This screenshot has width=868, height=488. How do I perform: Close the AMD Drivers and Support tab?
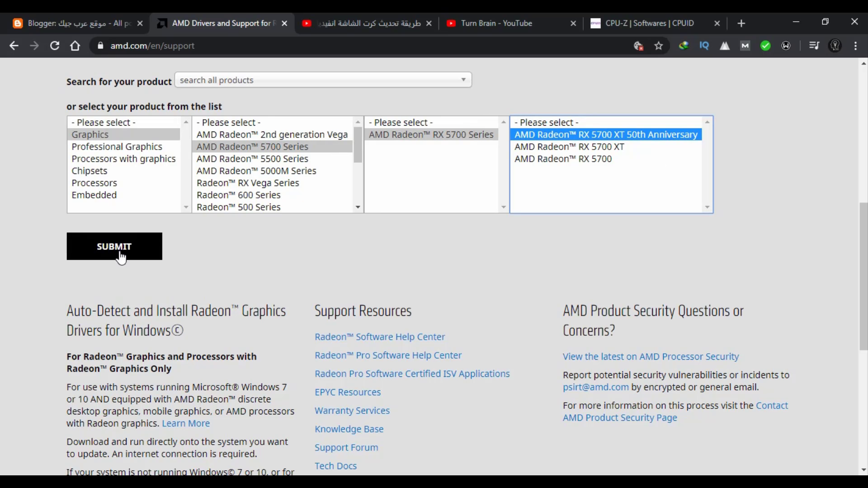click(284, 23)
